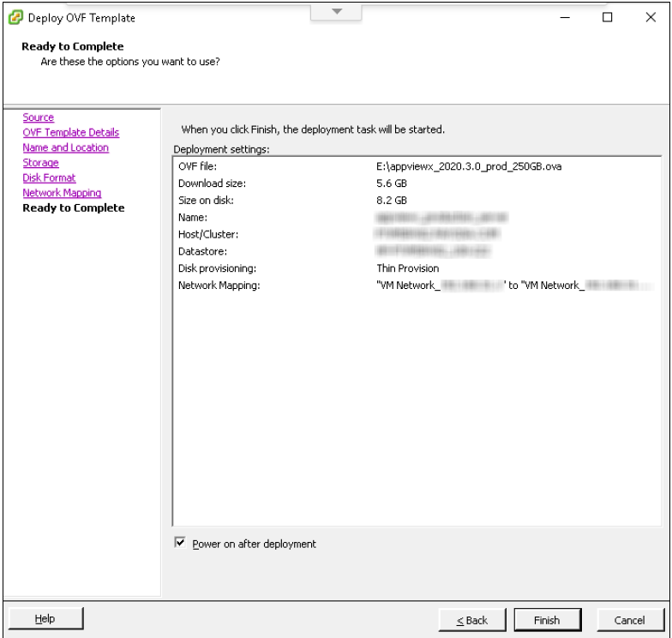Click the Network Mapping: label in settings
Screen dimensions: 672x638
click(219, 286)
